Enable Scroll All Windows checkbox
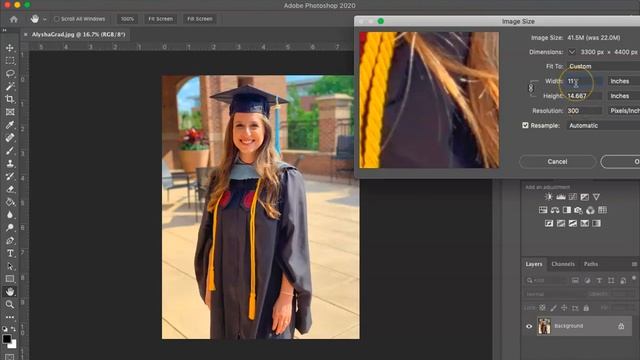The width and height of the screenshot is (640, 360). pos(57,19)
